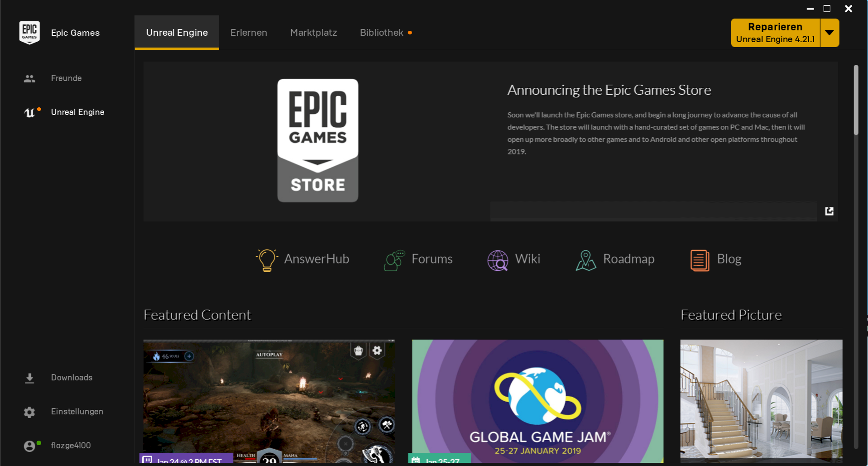This screenshot has width=868, height=466.
Task: Click the Roadmap map pin icon
Action: (x=585, y=260)
